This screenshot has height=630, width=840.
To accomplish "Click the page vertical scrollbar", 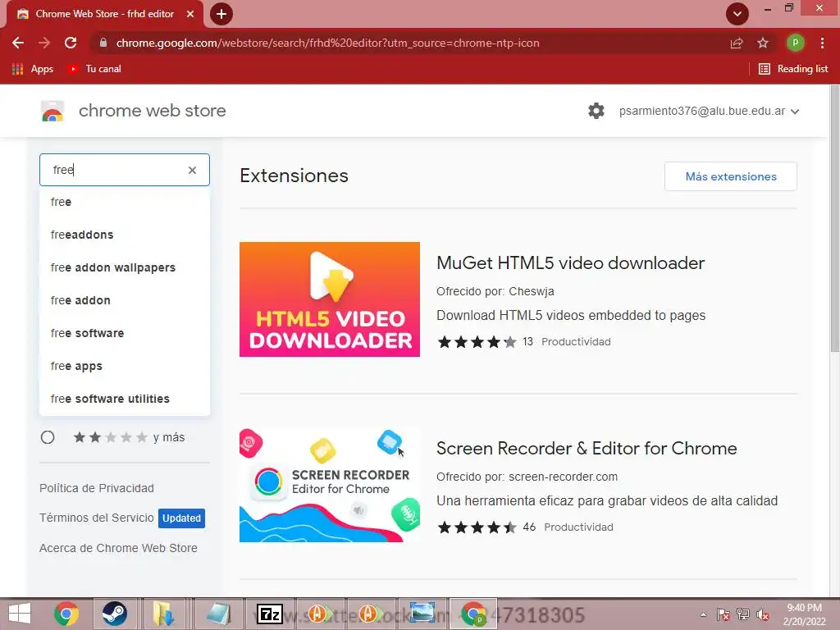I will pos(834,220).
